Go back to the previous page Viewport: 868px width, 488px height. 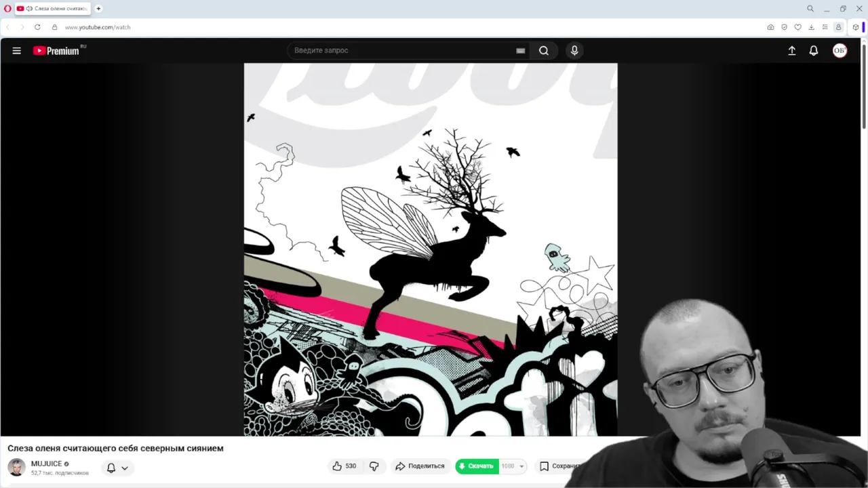pyautogui.click(x=8, y=27)
